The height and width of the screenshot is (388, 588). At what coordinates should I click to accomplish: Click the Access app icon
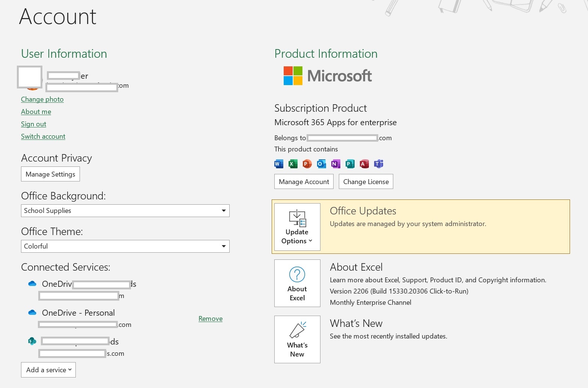click(x=364, y=164)
